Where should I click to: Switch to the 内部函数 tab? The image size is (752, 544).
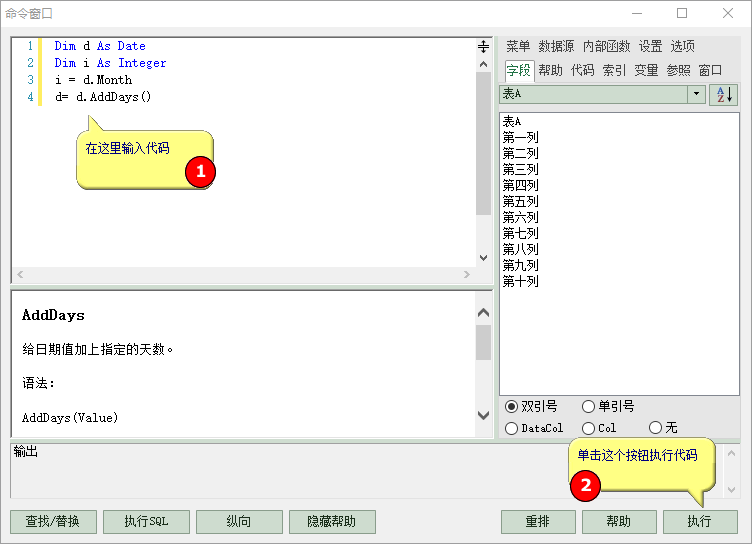[606, 46]
